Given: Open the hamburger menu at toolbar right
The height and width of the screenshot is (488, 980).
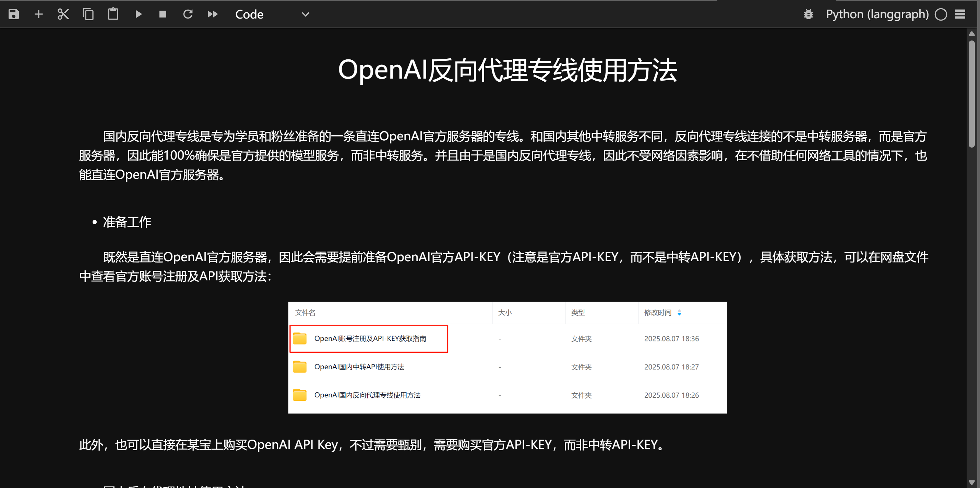Looking at the screenshot, I should pyautogui.click(x=960, y=14).
